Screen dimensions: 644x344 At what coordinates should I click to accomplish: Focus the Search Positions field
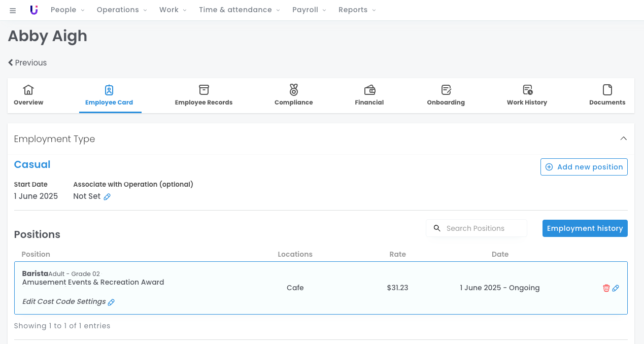(x=482, y=228)
